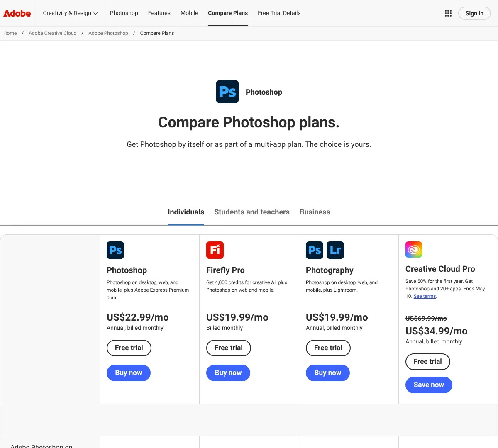Open the Features nav item
The height and width of the screenshot is (448, 498).
pos(159,13)
